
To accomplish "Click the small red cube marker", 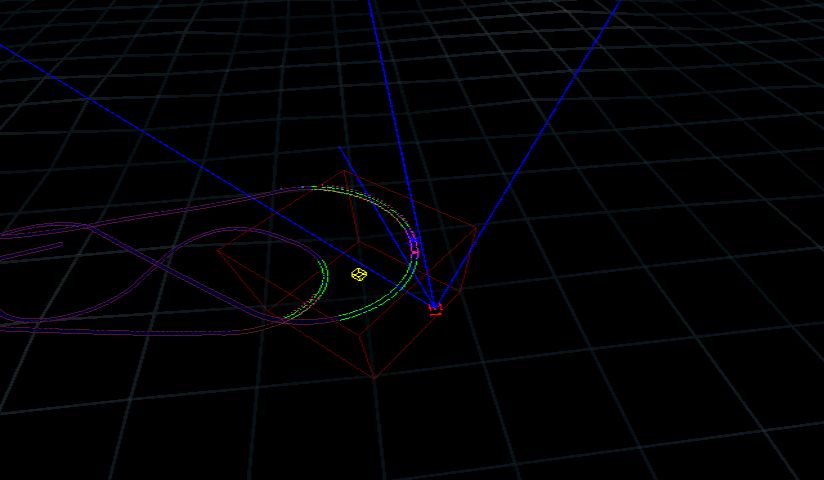I will coord(435,309).
